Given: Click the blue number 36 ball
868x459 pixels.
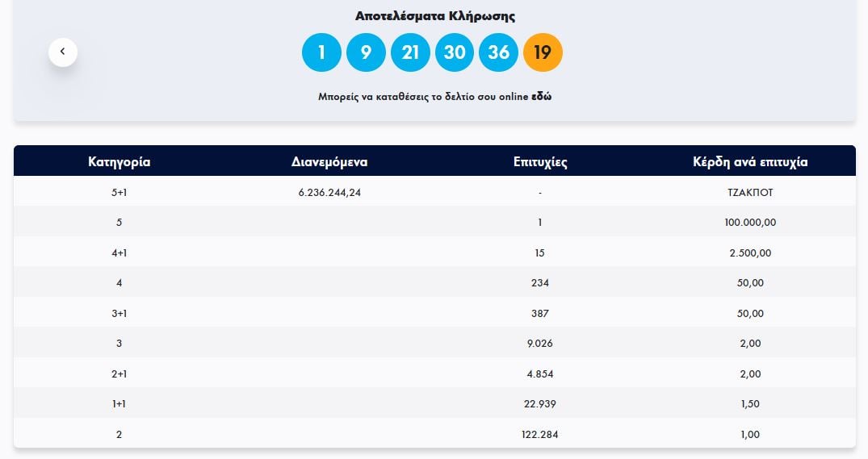Looking at the screenshot, I should 499,52.
